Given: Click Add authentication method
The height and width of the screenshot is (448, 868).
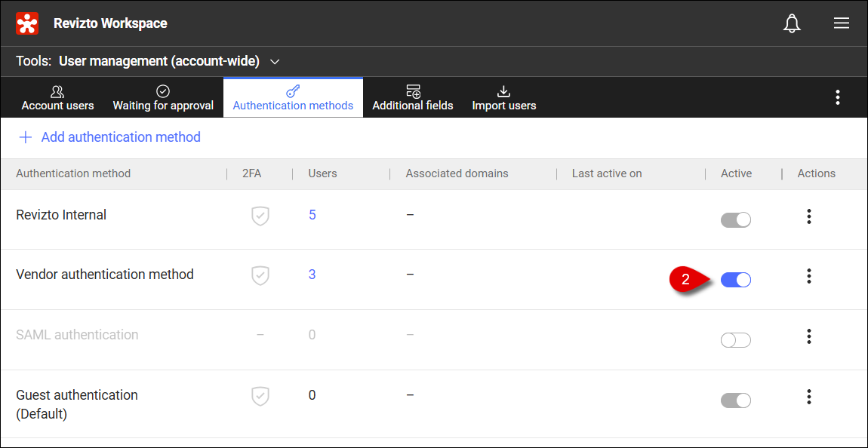Looking at the screenshot, I should coord(109,137).
